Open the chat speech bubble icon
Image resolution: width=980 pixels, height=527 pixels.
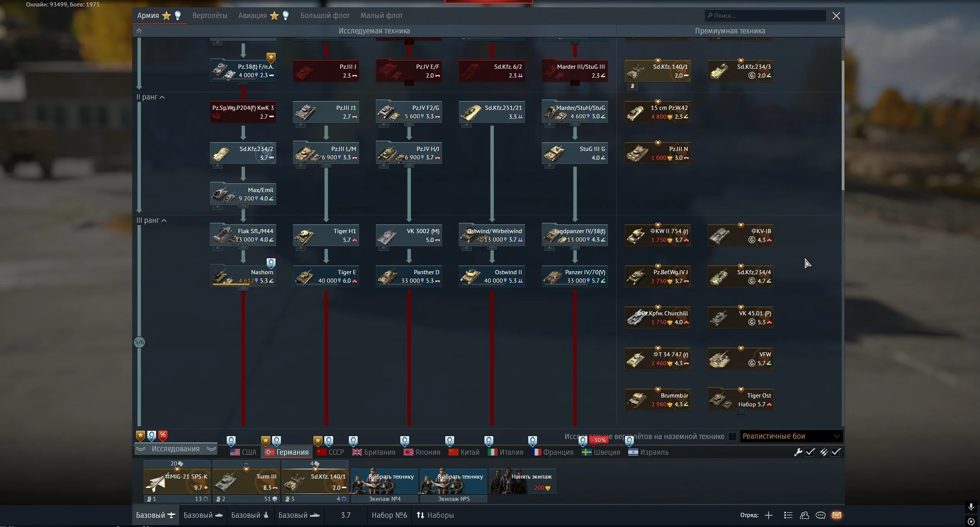[820, 515]
